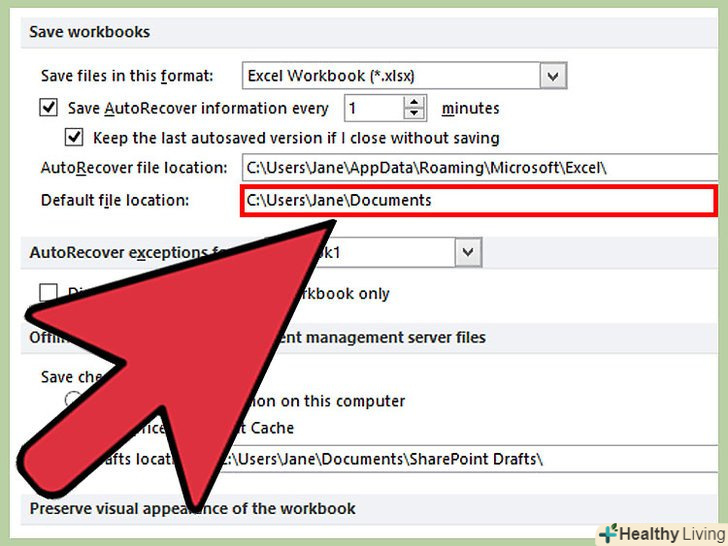728x546 pixels.
Task: Increase AutoRecover minutes with up spinner arrow
Action: pyautogui.click(x=414, y=102)
